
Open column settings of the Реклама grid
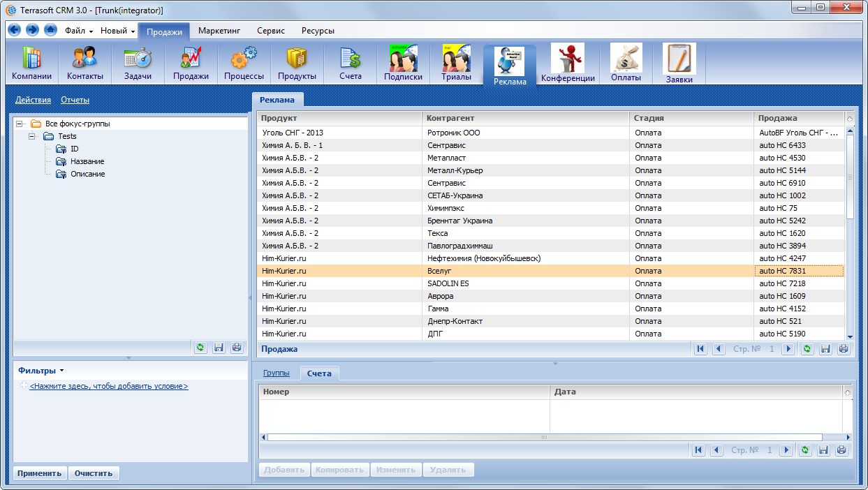850,119
